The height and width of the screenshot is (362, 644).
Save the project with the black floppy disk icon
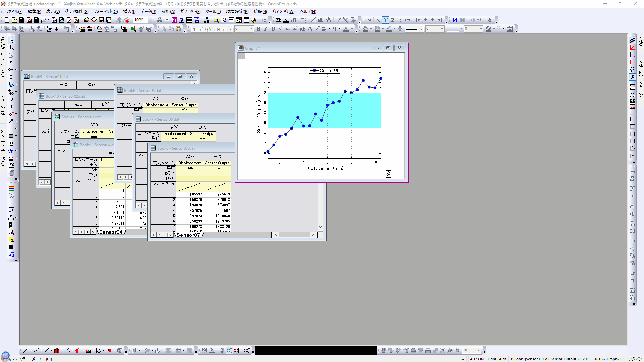[x=101, y=20]
